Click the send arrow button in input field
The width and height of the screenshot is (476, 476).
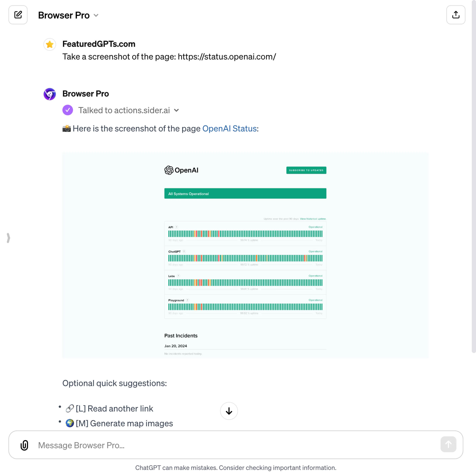tap(448, 445)
